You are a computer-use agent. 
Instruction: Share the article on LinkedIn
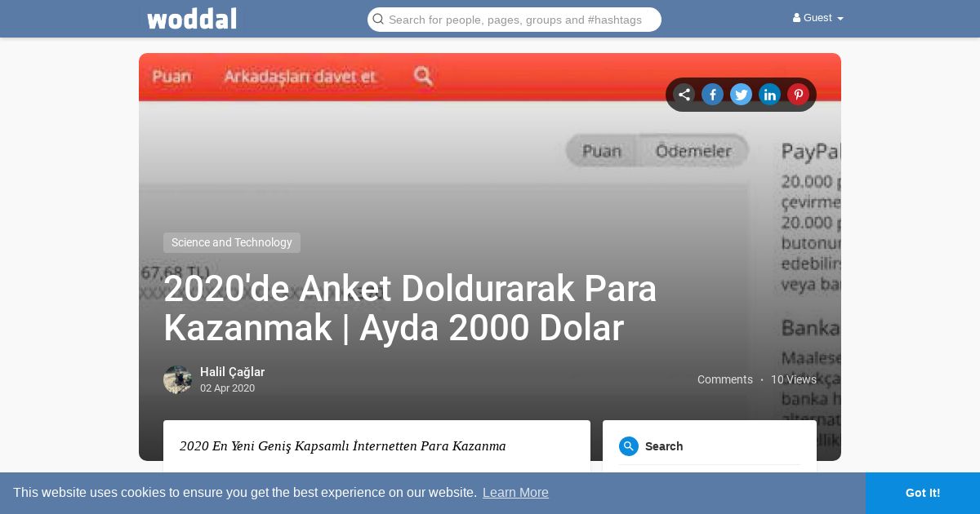coord(770,95)
